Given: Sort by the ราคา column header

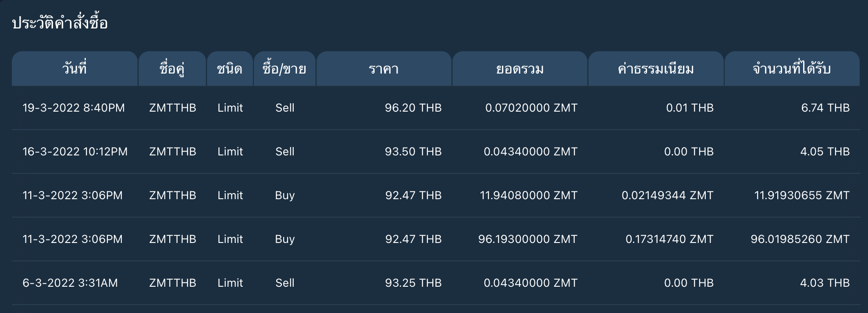Looking at the screenshot, I should (384, 69).
